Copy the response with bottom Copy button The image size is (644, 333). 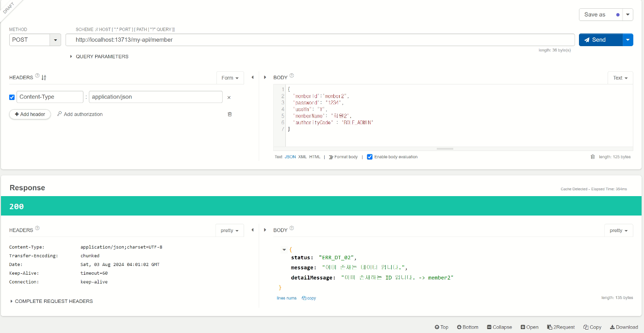pyautogui.click(x=593, y=327)
